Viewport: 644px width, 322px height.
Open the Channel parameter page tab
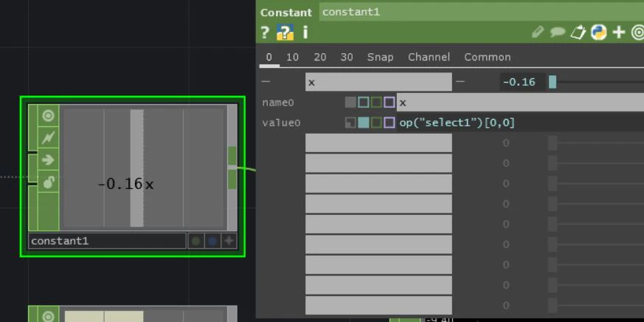pos(429,57)
